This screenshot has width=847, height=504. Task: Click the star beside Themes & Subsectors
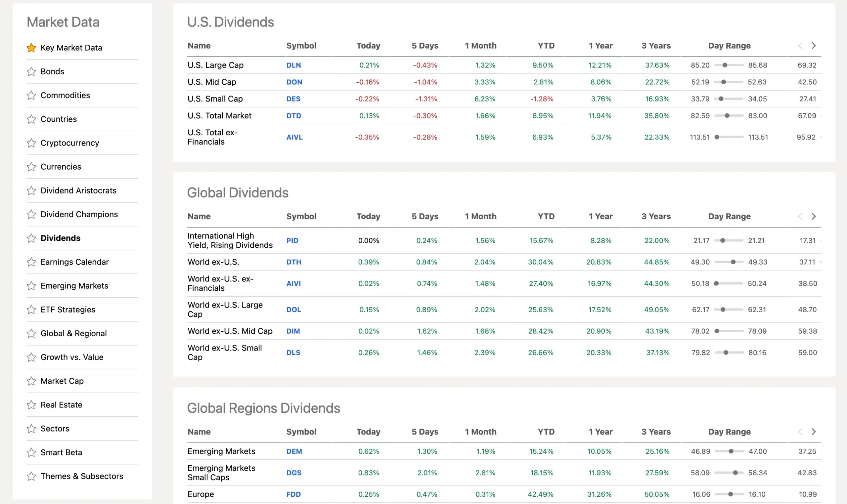click(31, 476)
